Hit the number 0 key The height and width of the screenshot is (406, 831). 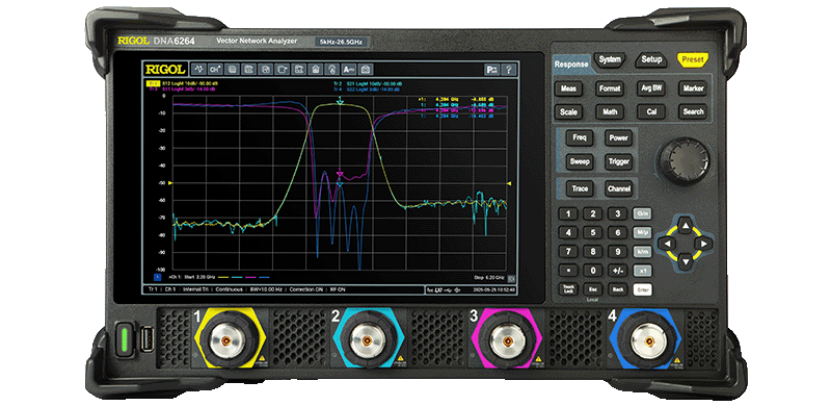point(593,271)
